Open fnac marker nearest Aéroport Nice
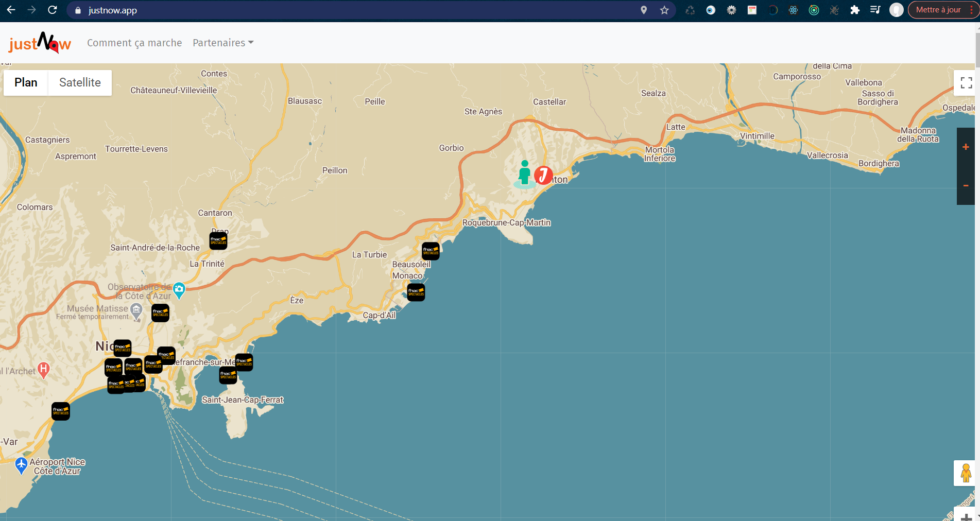Viewport: 980px width, 521px height. pyautogui.click(x=61, y=411)
